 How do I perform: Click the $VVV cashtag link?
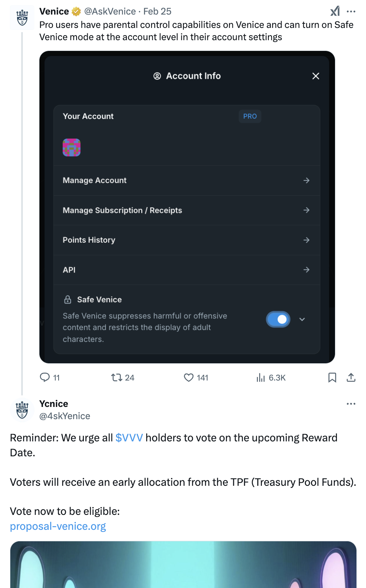129,438
